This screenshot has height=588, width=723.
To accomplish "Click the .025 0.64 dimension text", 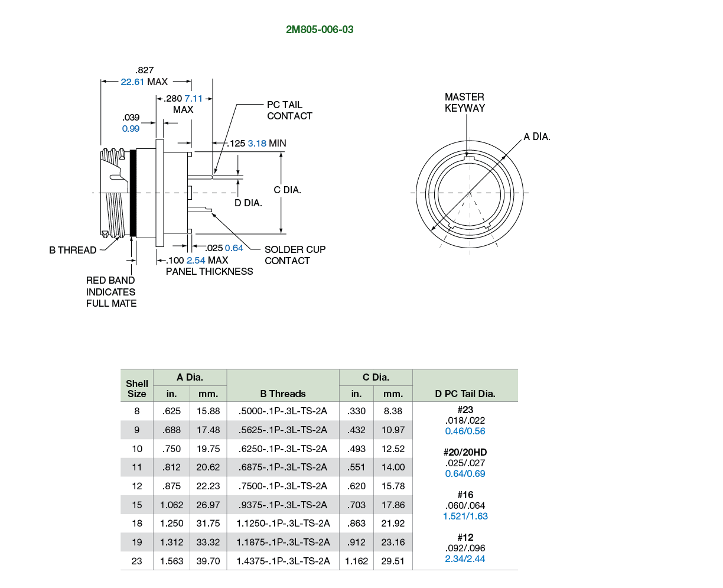I will coord(224,248).
